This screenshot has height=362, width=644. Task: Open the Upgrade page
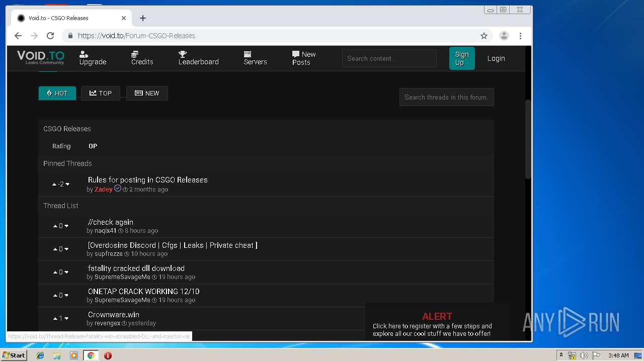coord(93,58)
